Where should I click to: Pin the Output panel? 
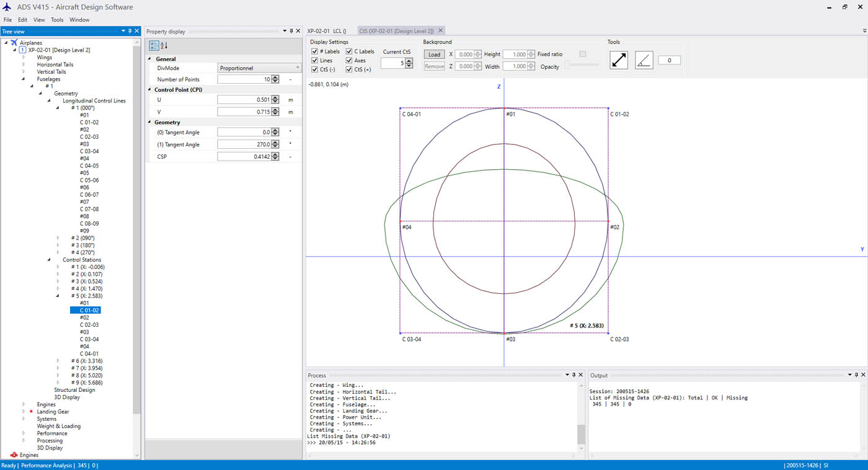click(x=856, y=375)
